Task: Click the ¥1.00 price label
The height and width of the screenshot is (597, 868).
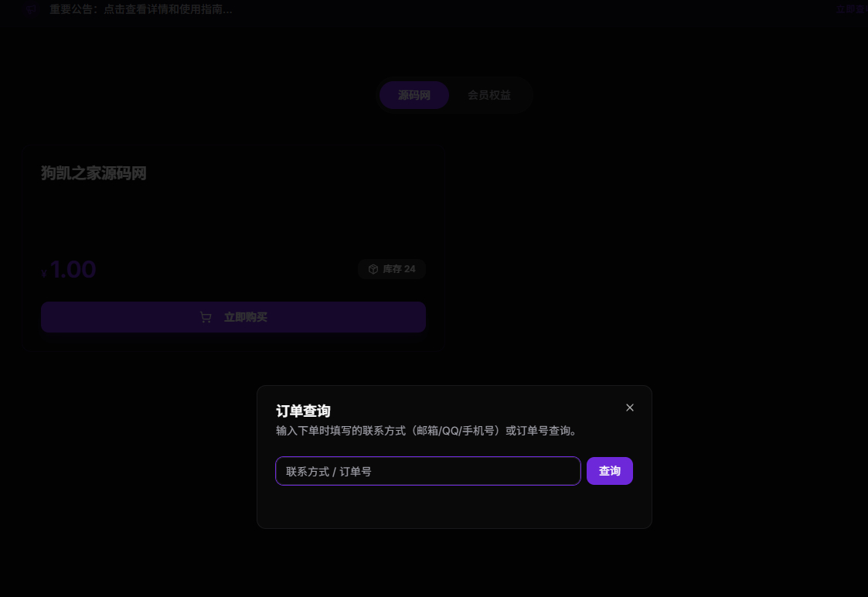Action: pos(68,269)
